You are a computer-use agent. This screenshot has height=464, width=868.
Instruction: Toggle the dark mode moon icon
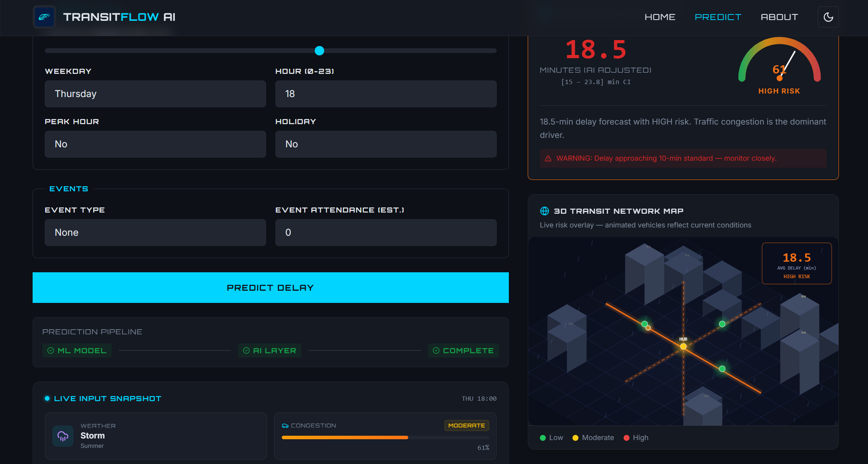pos(828,17)
